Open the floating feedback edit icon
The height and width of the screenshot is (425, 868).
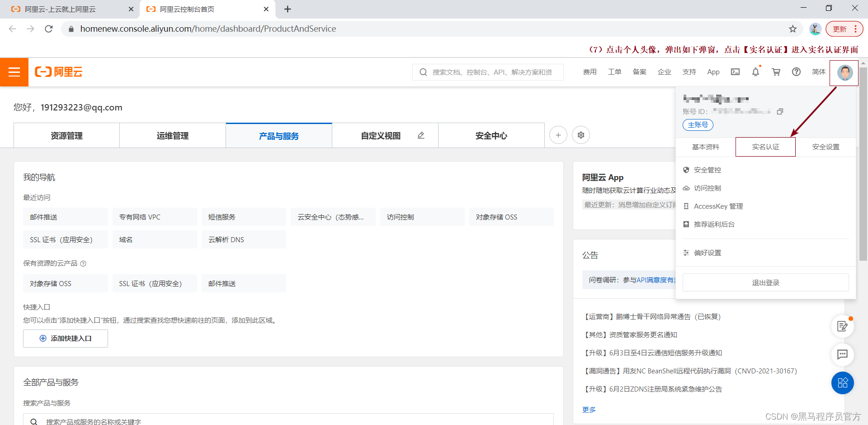[842, 326]
